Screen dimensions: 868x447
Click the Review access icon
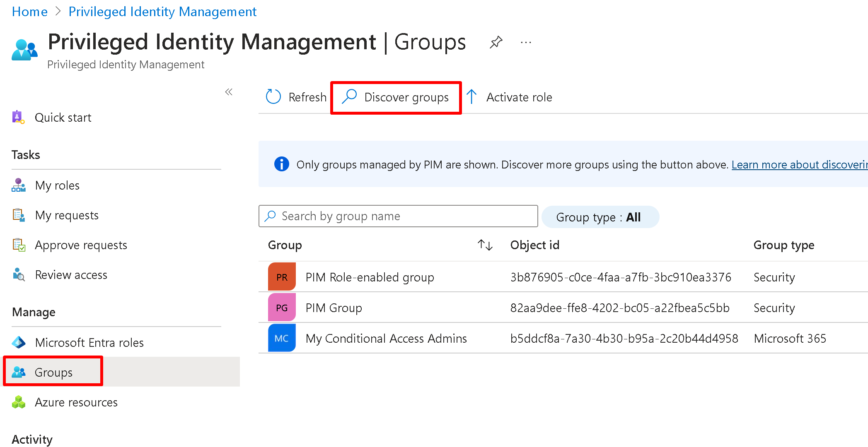click(x=19, y=275)
